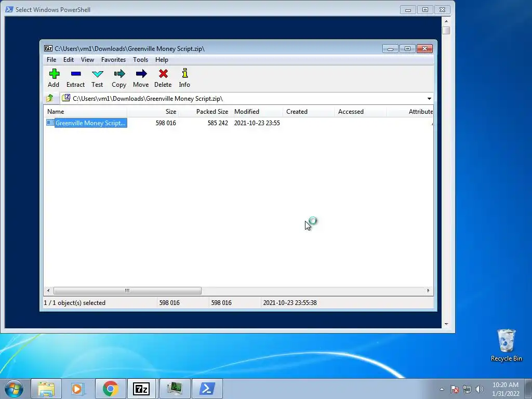This screenshot has height=399, width=532.
Task: Click the file icon beside Greenville Money Script
Action: click(50, 123)
